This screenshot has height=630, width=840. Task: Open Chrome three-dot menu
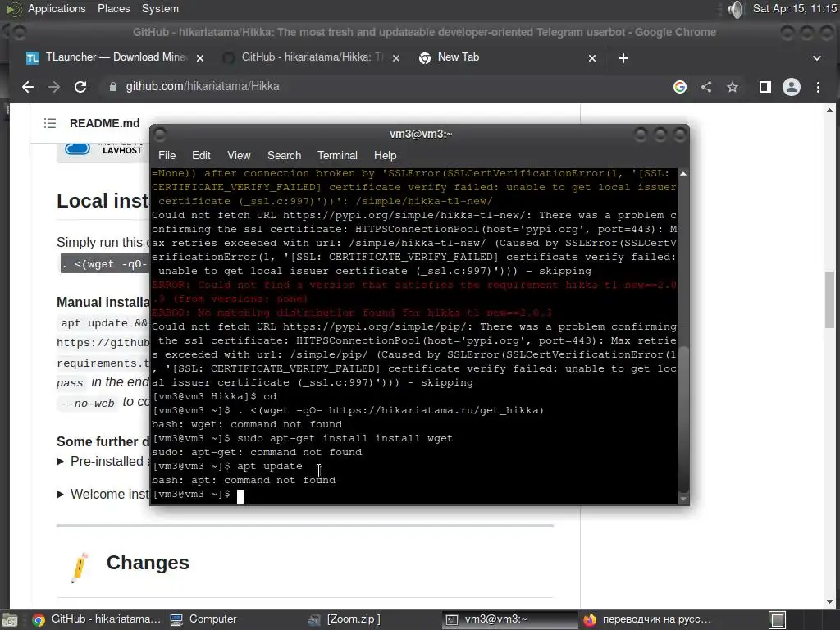point(818,87)
